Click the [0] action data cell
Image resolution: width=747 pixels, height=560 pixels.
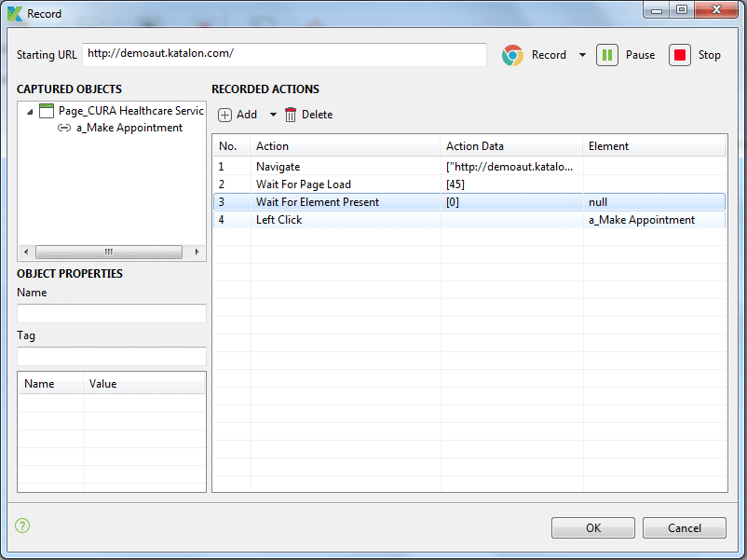[511, 202]
